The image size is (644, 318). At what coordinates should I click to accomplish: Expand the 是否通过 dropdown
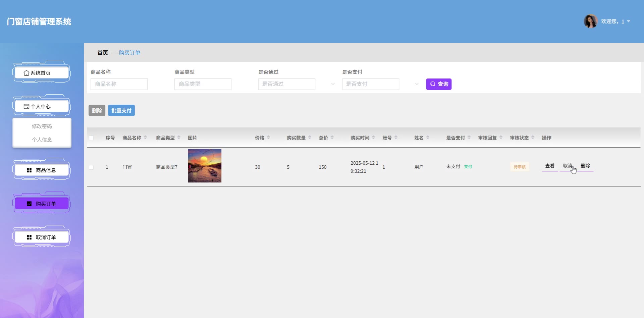[333, 84]
